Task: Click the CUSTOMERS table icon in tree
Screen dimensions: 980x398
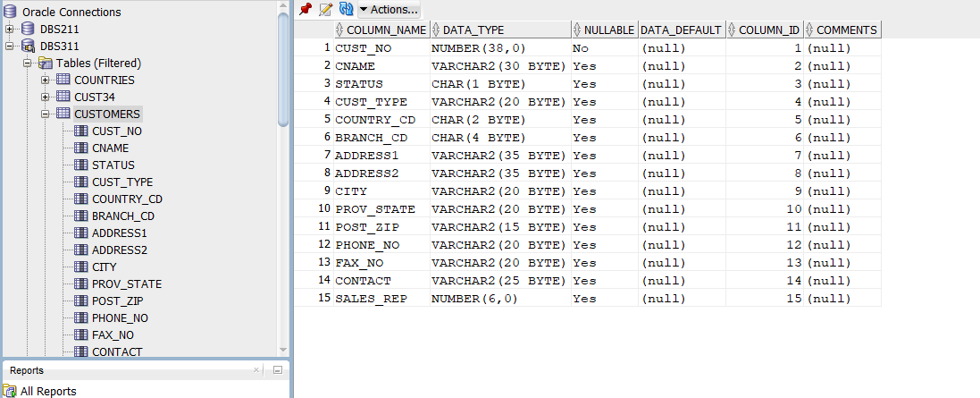Action: (x=63, y=114)
